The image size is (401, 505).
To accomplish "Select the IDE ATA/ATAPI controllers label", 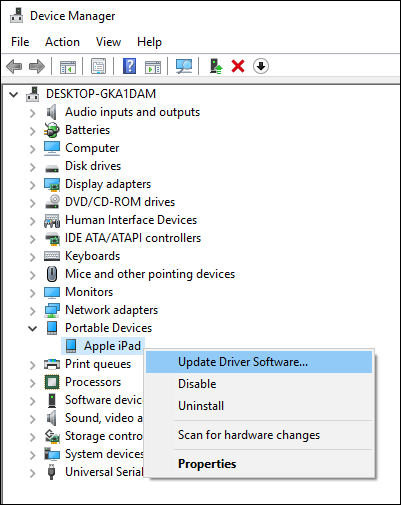I will pos(133,238).
